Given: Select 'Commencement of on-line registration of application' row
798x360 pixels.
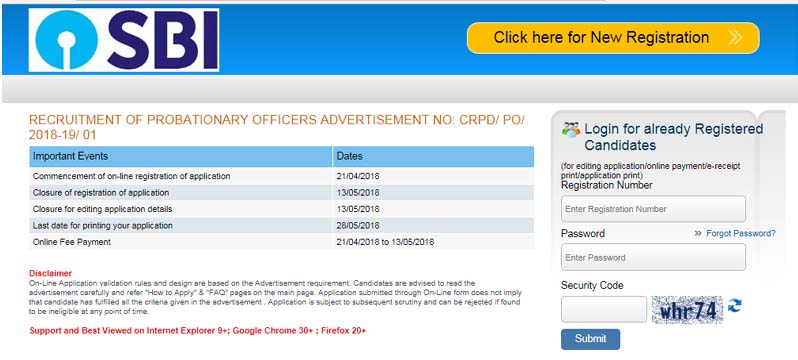Looking at the screenshot, I should [281, 176].
